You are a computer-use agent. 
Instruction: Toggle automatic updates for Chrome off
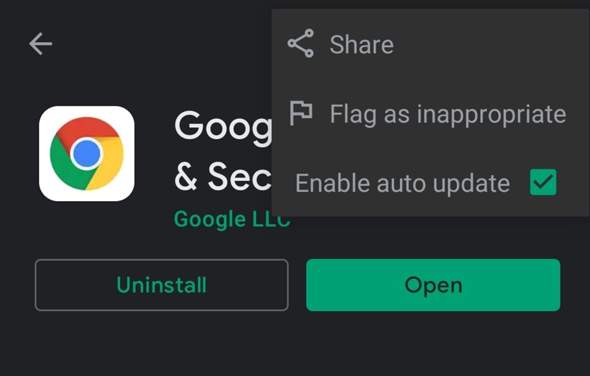[543, 183]
